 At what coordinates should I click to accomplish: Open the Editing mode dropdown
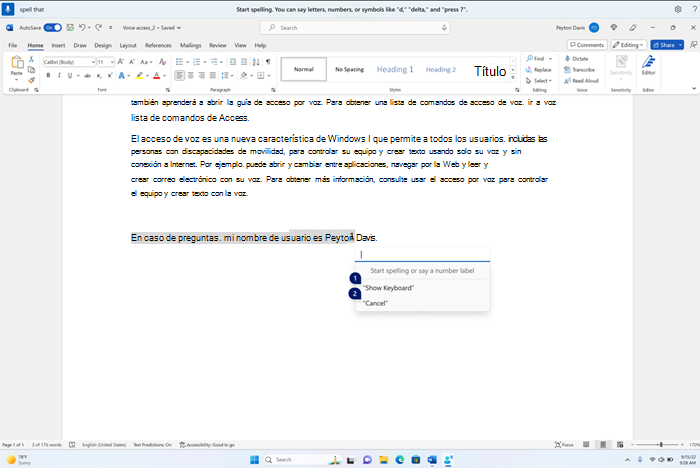[x=628, y=45]
